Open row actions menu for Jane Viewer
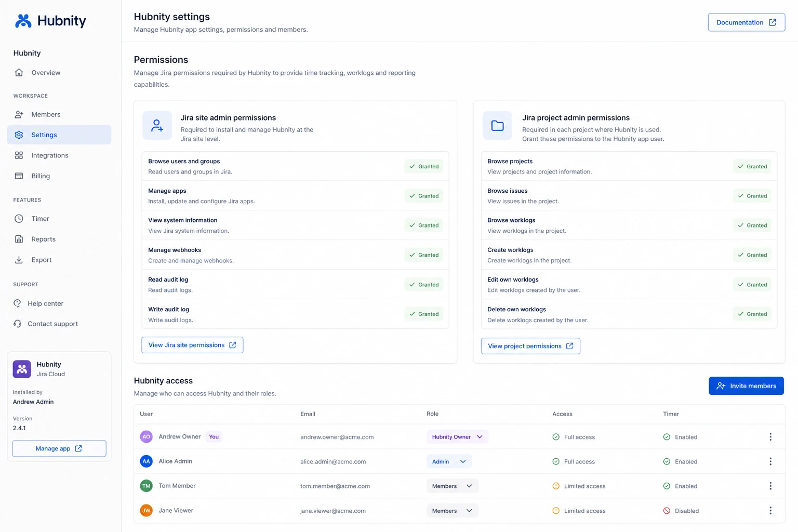798x532 pixels. (770, 511)
